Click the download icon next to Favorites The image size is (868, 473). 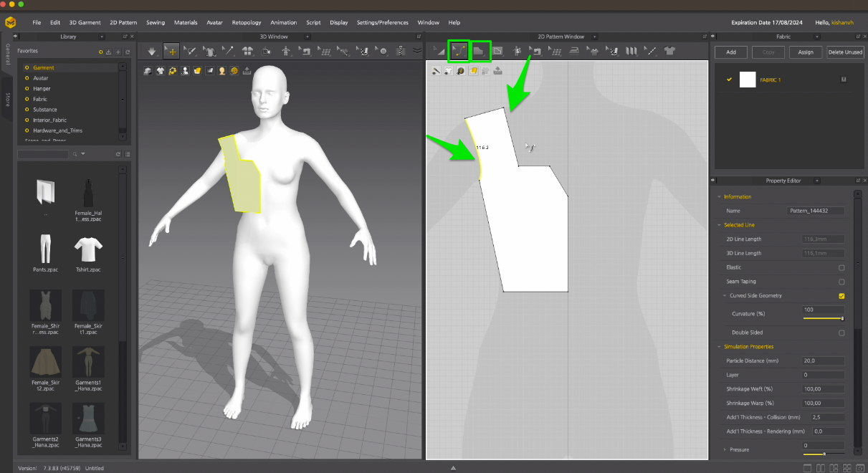109,52
